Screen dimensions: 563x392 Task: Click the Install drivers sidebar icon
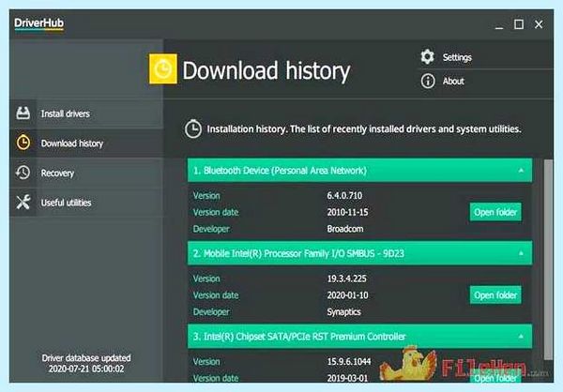(23, 113)
